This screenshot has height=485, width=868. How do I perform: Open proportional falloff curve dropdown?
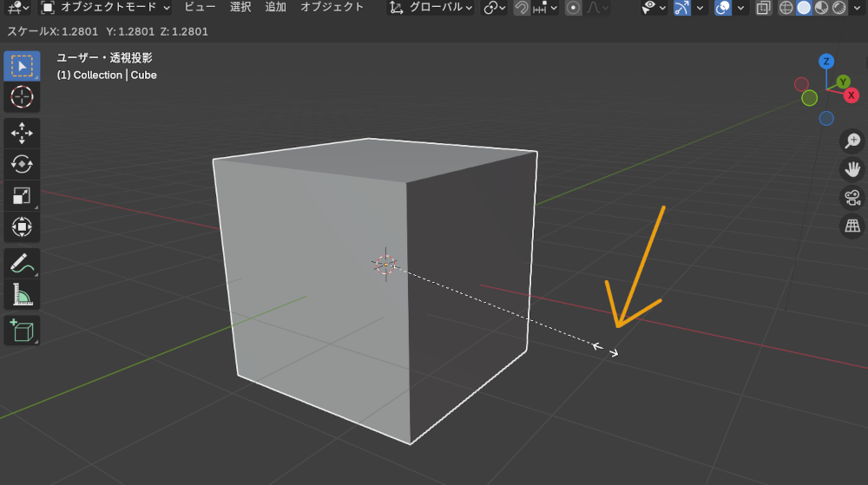pos(597,8)
